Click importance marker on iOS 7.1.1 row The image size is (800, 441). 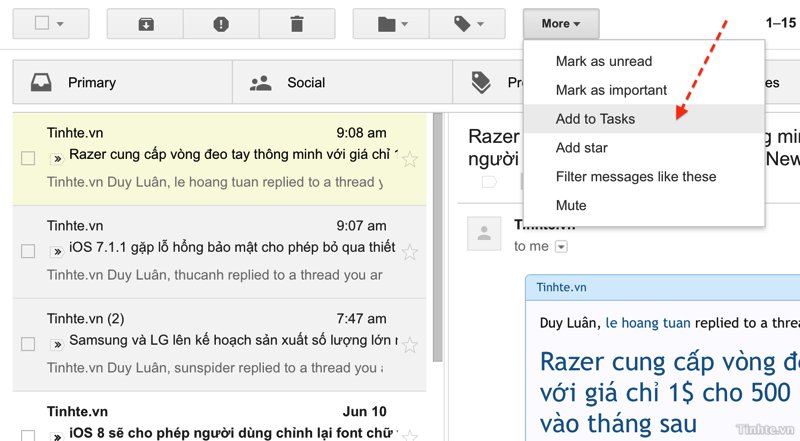[x=57, y=252]
